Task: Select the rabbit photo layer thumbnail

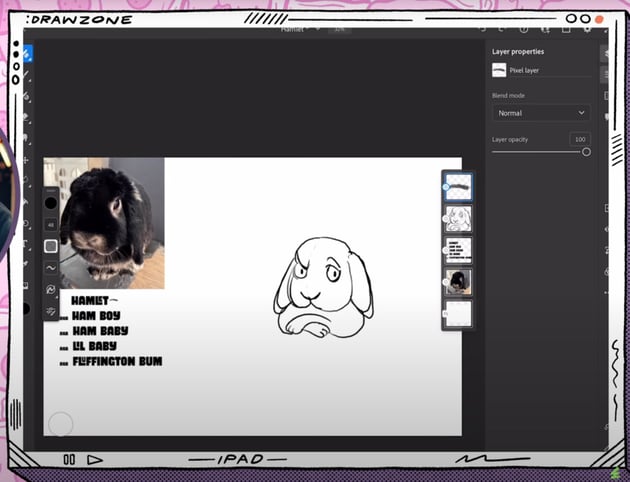Action: (x=458, y=282)
